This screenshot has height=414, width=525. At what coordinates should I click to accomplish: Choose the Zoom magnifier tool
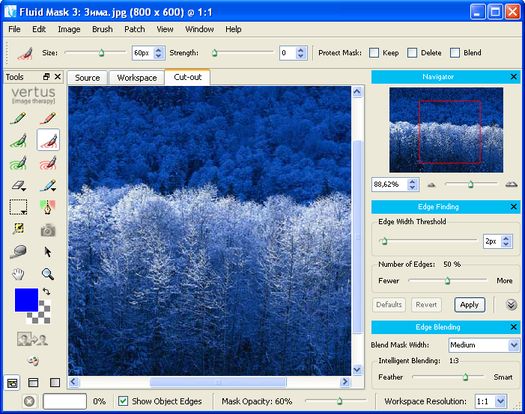(48, 274)
